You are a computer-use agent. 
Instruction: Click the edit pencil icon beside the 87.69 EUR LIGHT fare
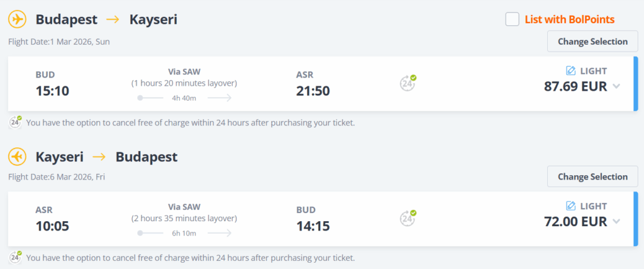(571, 71)
